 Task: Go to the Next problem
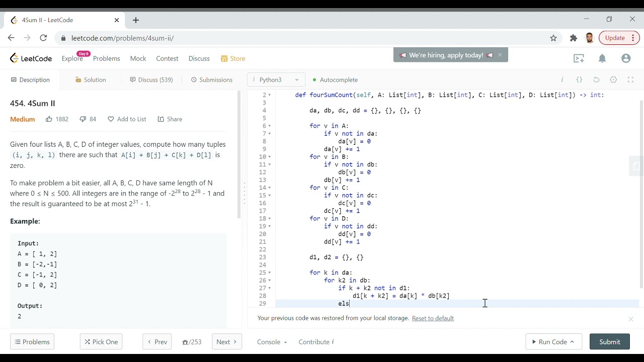click(x=227, y=342)
